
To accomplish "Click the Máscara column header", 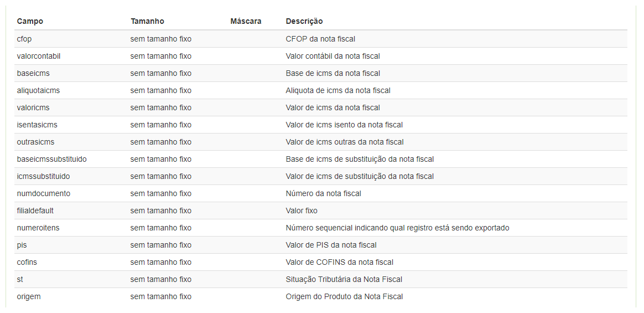I will click(x=246, y=21).
